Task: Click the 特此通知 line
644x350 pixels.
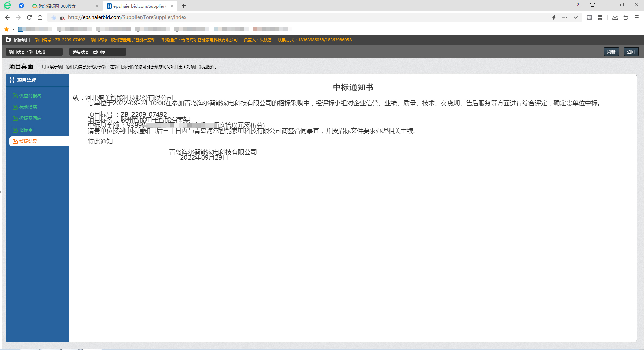Action: pyautogui.click(x=100, y=141)
